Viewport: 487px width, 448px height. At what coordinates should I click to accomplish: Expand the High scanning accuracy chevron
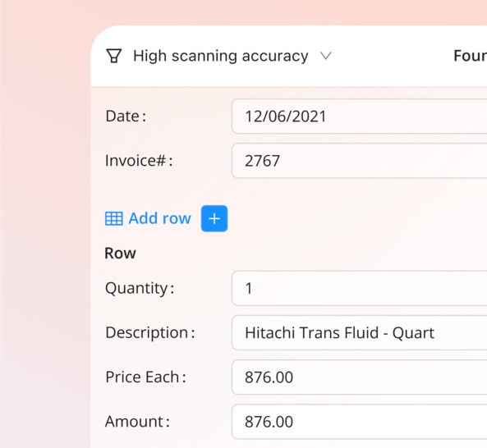(326, 56)
